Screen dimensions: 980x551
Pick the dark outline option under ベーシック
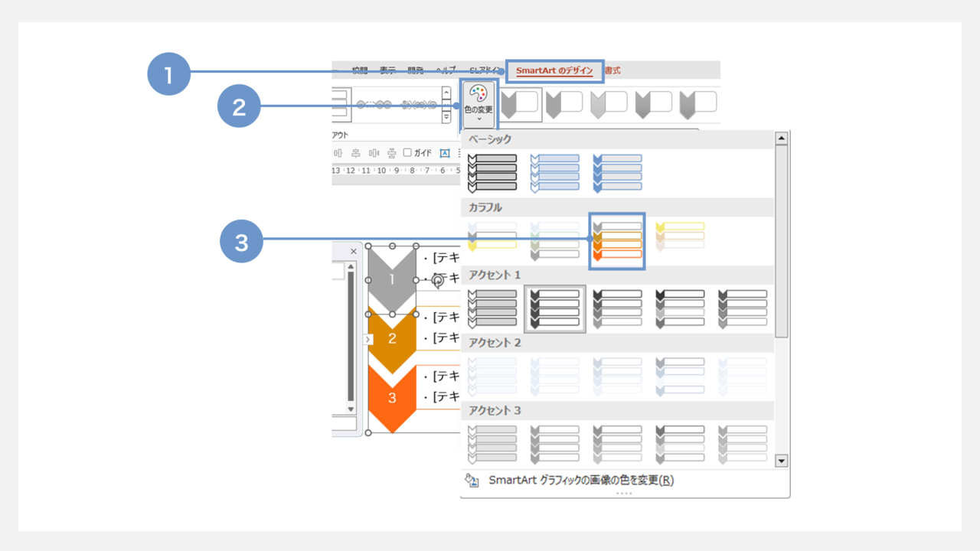492,172
